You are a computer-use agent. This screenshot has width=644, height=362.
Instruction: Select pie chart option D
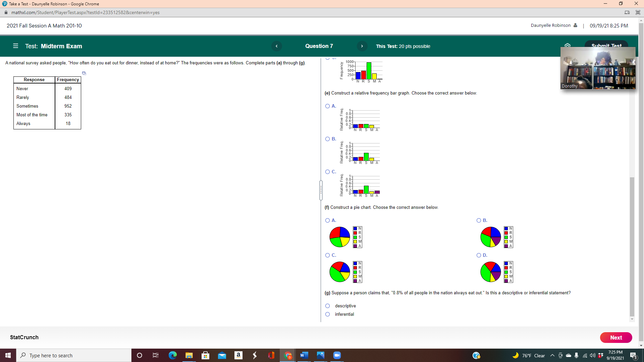pyautogui.click(x=479, y=255)
